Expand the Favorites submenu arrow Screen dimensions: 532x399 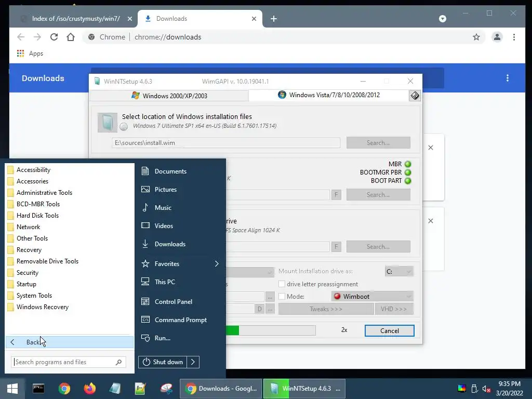pyautogui.click(x=217, y=263)
